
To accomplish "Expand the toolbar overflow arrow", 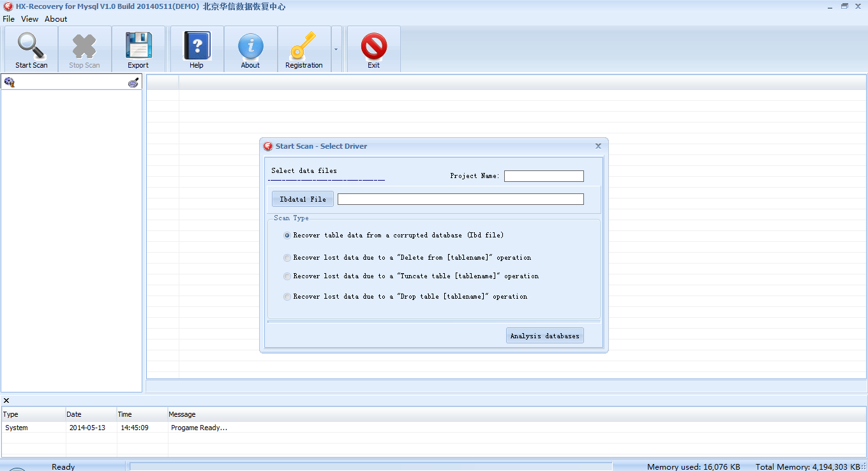I will click(336, 49).
